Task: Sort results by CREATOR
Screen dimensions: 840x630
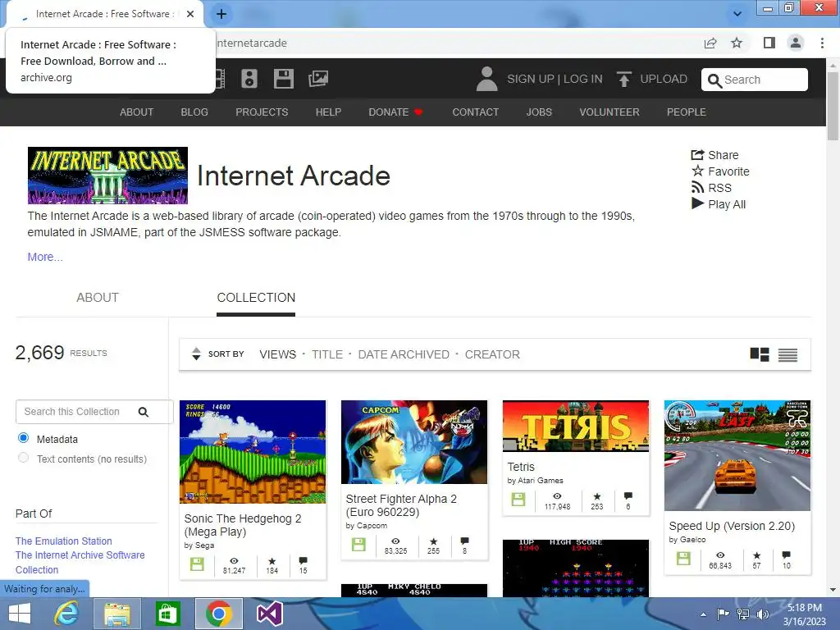Action: [492, 354]
